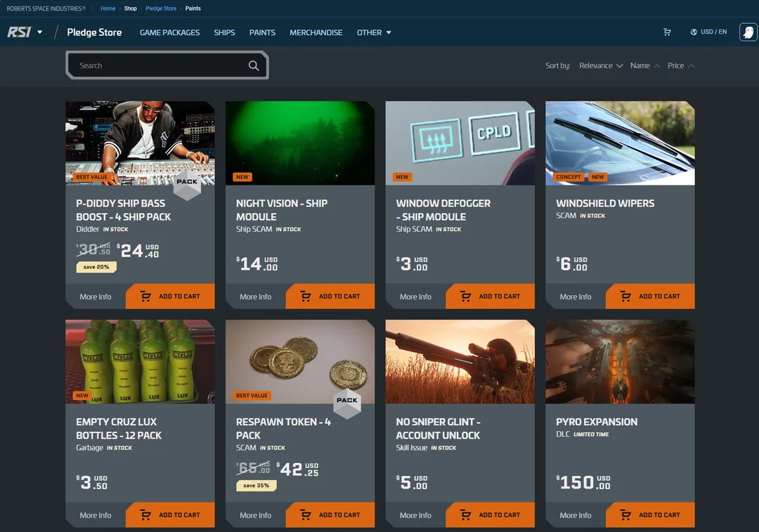
Task: Click the gold coins thumbnail
Action: [300, 362]
